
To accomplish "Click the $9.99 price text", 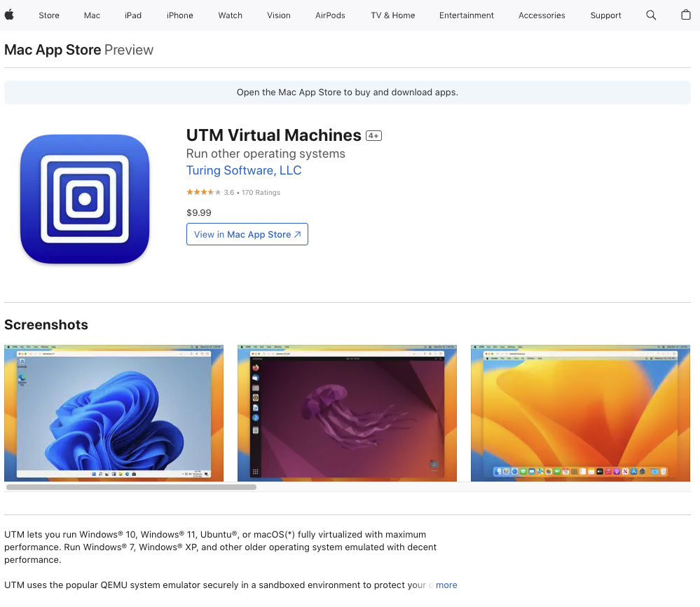I will [x=199, y=212].
